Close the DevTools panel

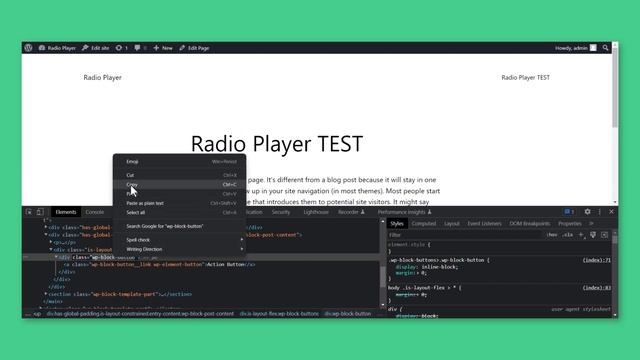point(611,212)
